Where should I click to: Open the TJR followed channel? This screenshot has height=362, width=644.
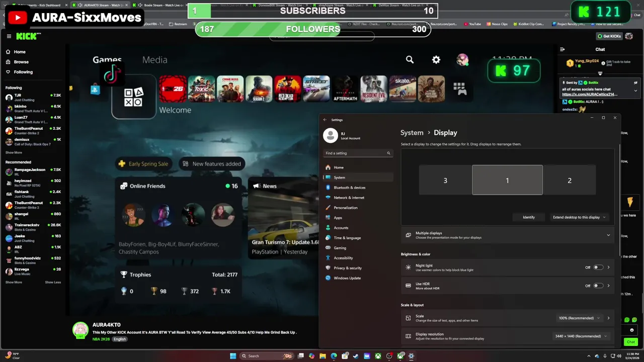(x=33, y=97)
